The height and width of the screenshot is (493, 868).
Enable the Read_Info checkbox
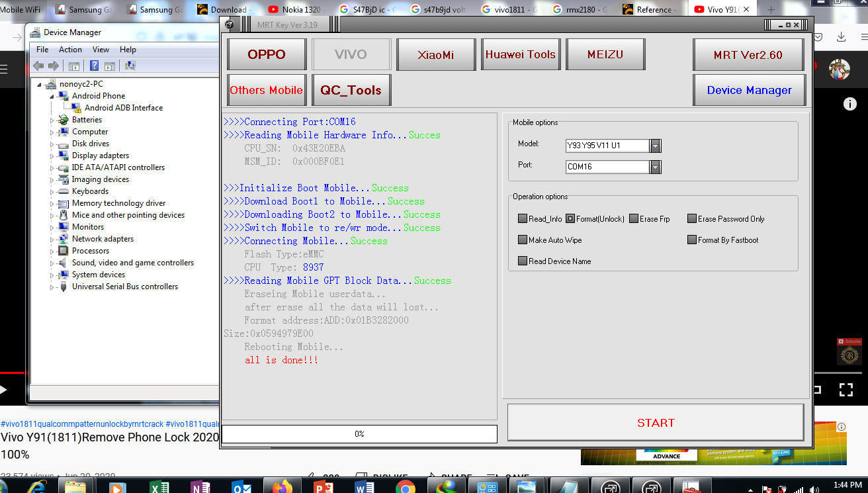click(523, 219)
